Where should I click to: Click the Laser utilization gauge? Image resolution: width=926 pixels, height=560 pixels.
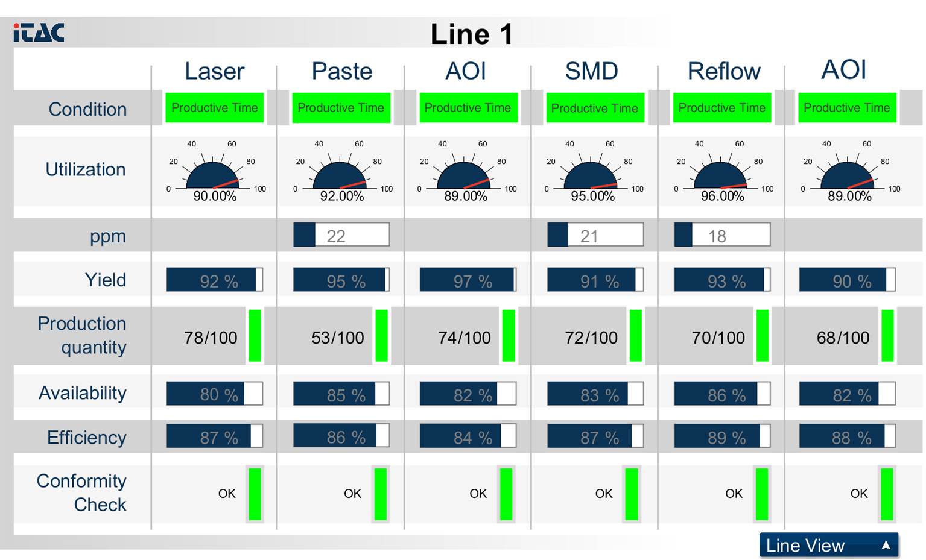[x=214, y=174]
